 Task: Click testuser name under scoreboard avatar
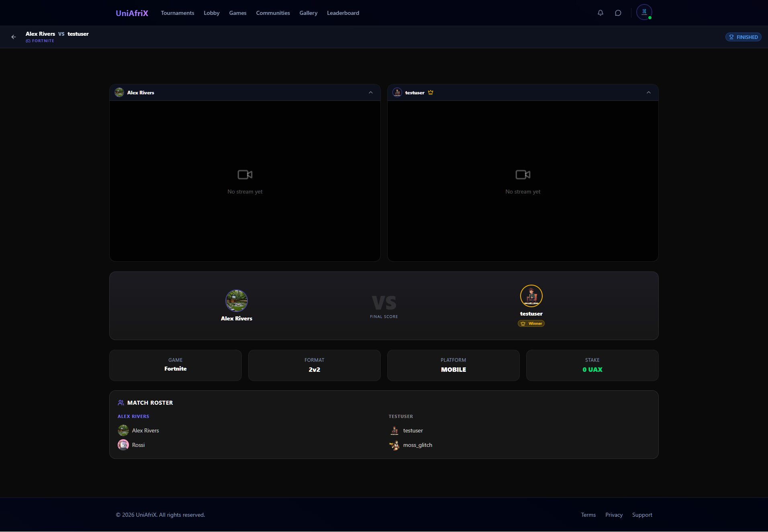point(531,314)
